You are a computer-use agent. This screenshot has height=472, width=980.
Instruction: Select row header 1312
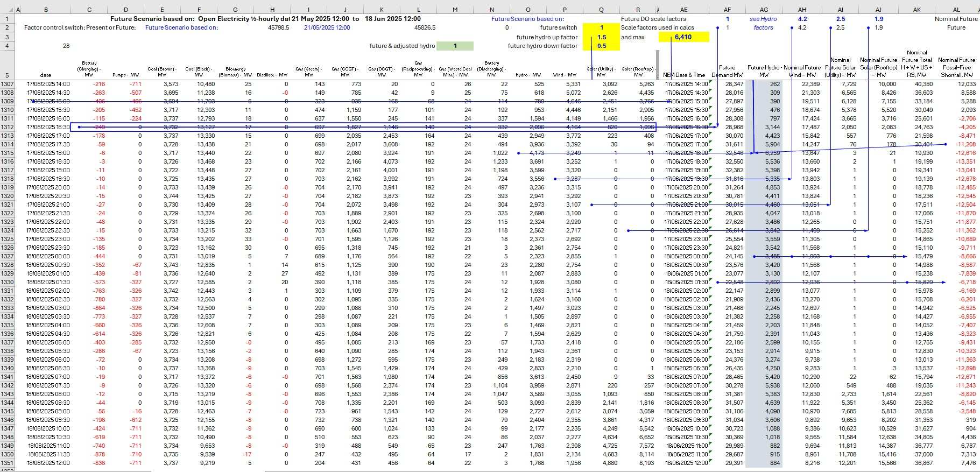pos(7,127)
